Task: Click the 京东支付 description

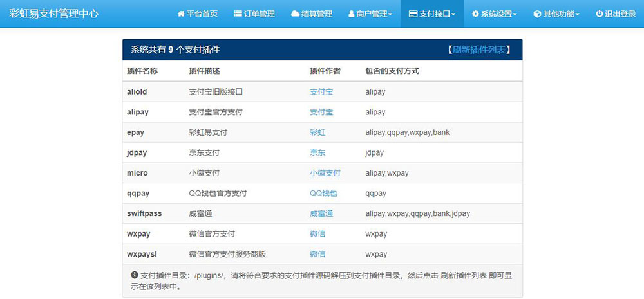Action: [x=204, y=152]
